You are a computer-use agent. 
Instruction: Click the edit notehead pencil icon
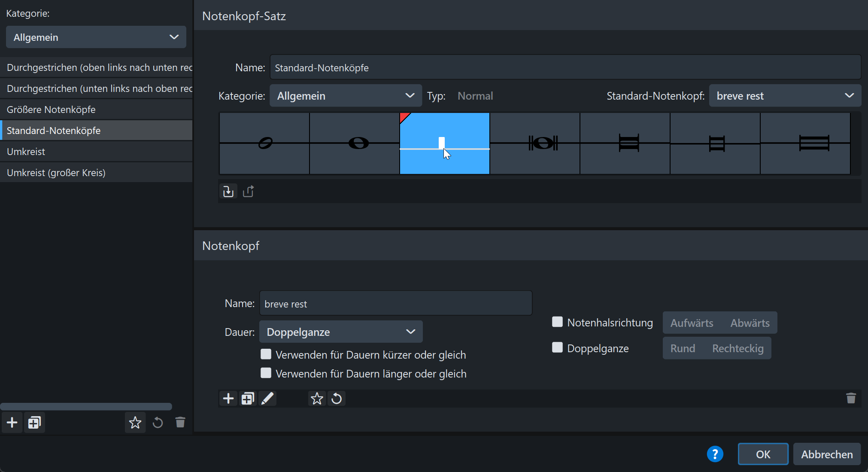[267, 399]
